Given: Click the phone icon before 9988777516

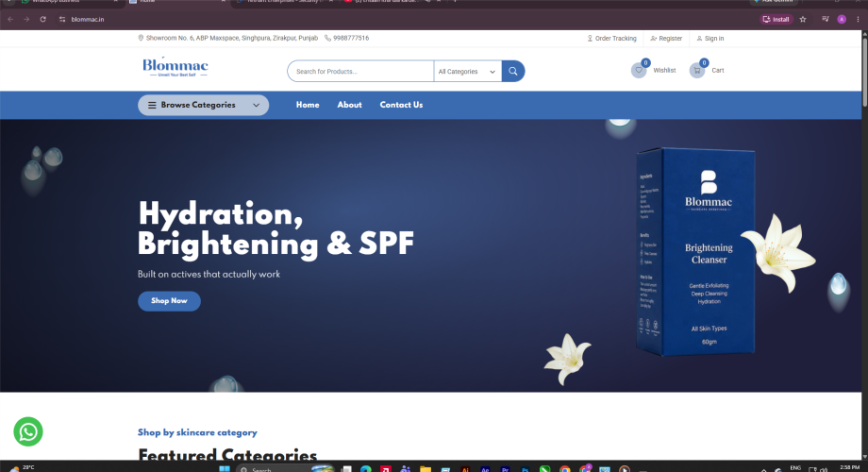Looking at the screenshot, I should coord(327,38).
